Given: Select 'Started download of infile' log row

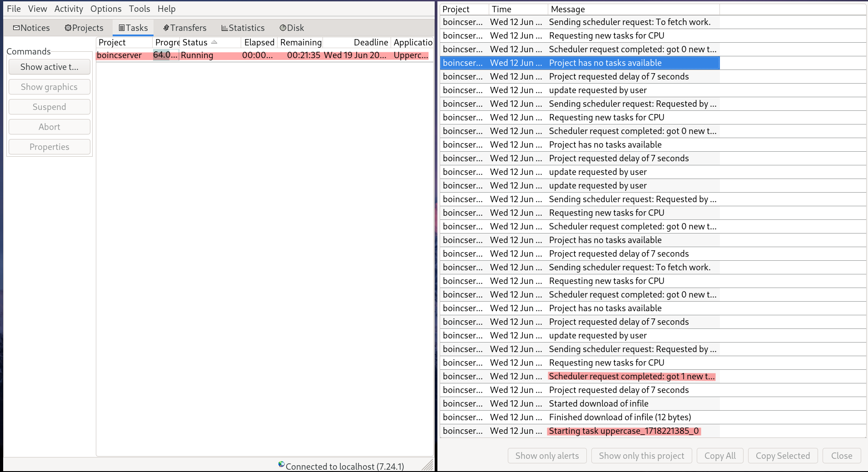Looking at the screenshot, I should pos(580,403).
